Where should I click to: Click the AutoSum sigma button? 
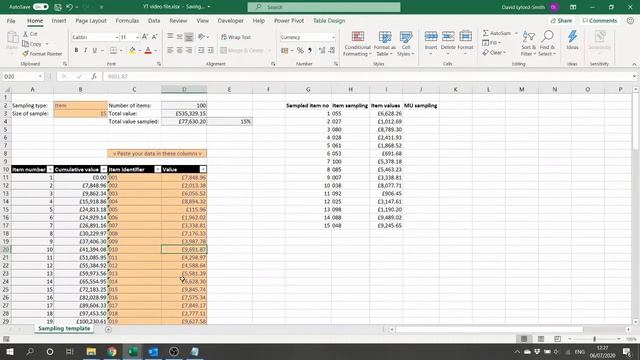(497, 33)
